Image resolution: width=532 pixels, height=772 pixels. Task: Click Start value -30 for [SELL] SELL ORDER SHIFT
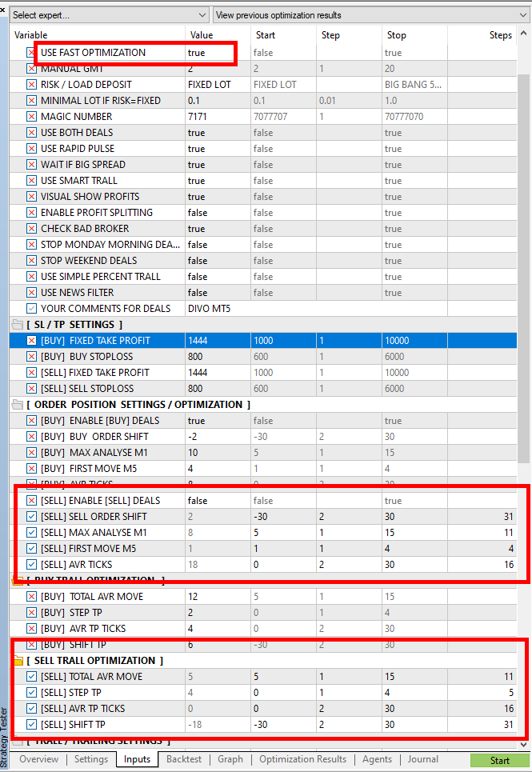tap(283, 517)
